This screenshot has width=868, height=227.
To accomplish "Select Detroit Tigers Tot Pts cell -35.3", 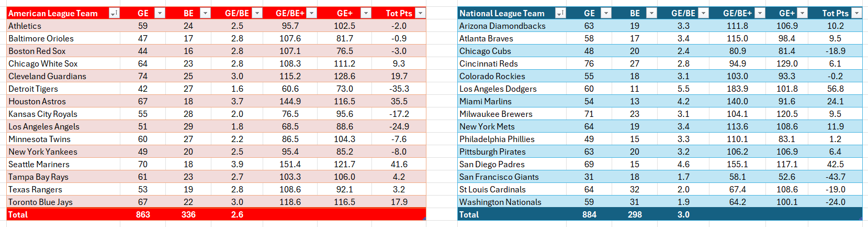I will [x=399, y=89].
